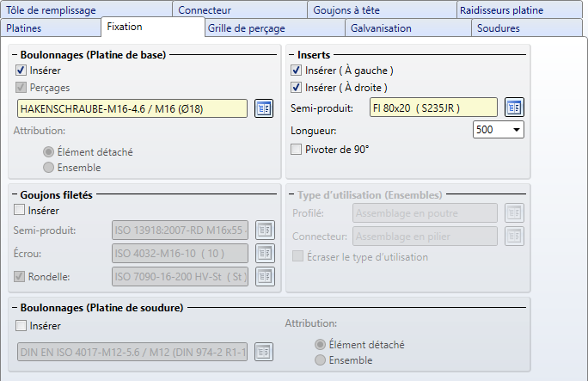
Task: Uncheck Insérer under Boulonnages (Platine de base)
Action: (x=21, y=71)
